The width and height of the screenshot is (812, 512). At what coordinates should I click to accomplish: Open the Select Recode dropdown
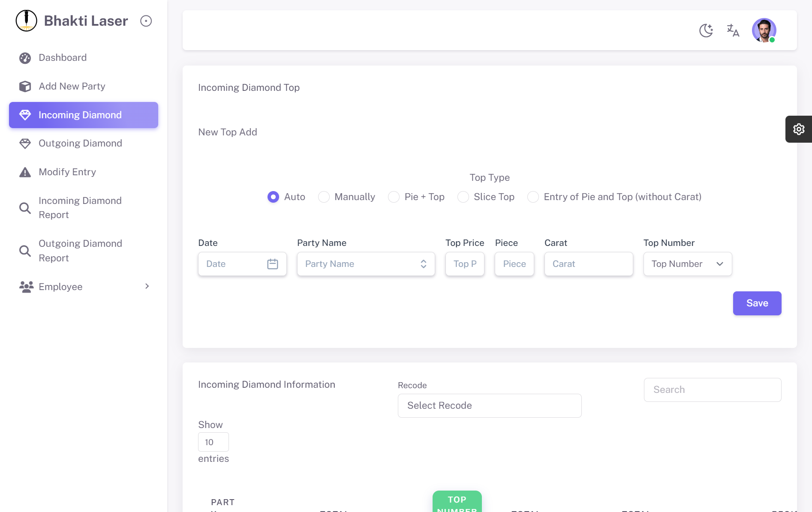489,406
